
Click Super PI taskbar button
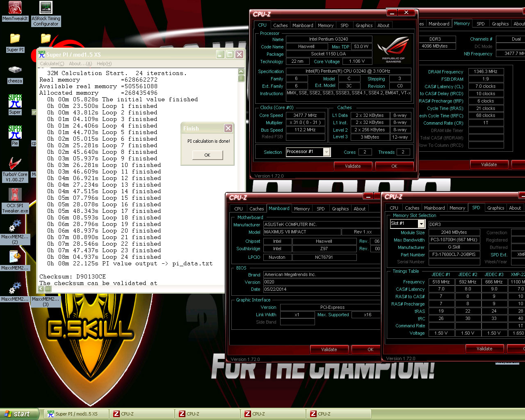76,414
